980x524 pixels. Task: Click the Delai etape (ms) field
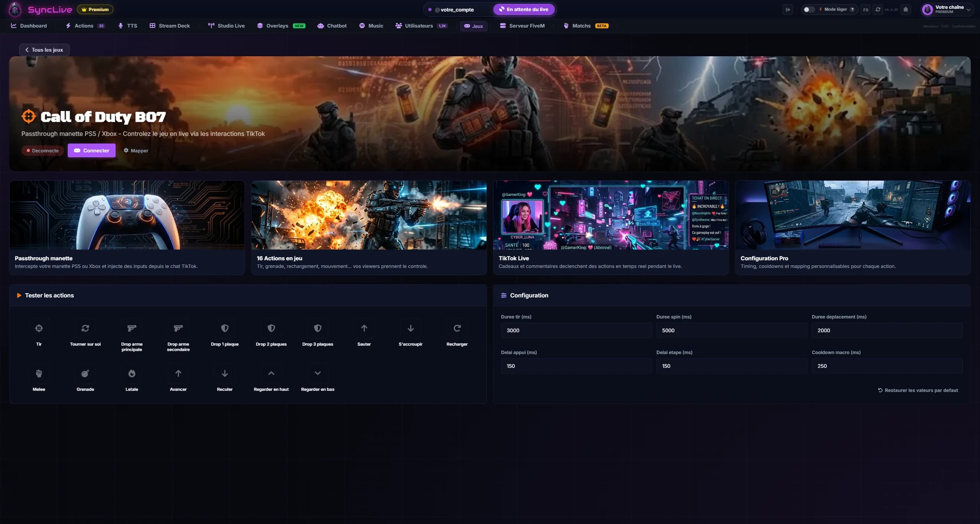732,366
